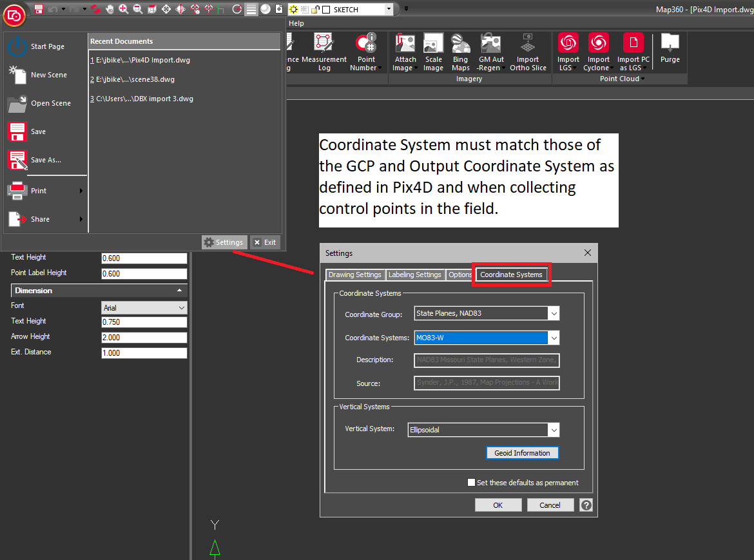This screenshot has height=560, width=754.
Task: Open the Font dropdown showing Arial
Action: (x=144, y=308)
